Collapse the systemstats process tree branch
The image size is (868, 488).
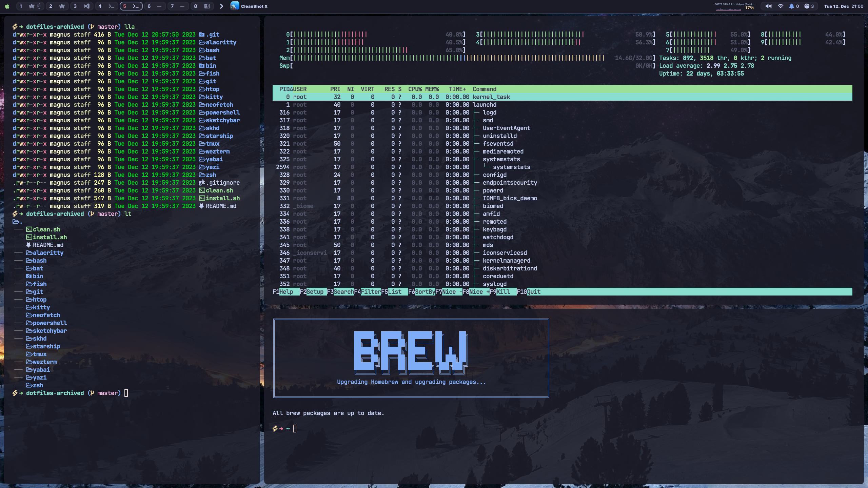coord(501,159)
